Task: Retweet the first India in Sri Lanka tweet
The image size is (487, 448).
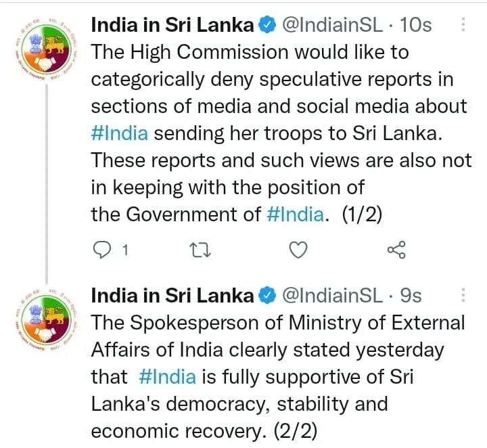Action: point(201,250)
